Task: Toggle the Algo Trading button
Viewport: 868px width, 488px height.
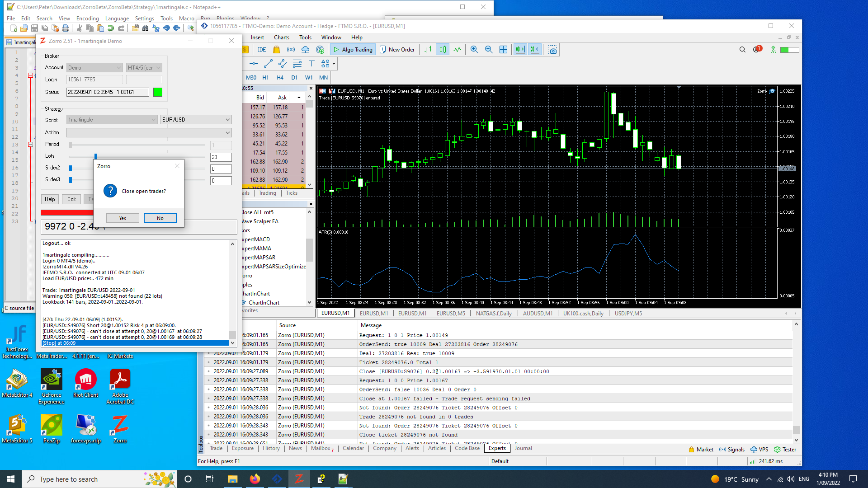Action: coord(353,50)
